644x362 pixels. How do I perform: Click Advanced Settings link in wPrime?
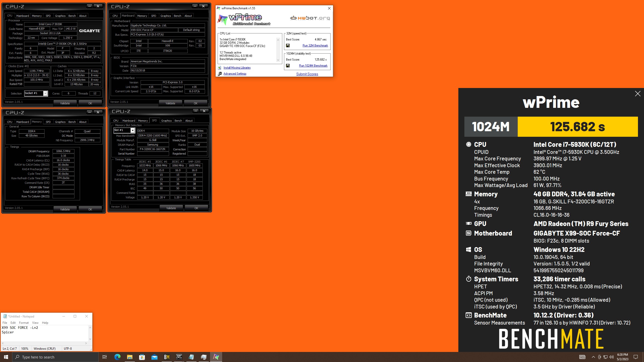click(235, 74)
